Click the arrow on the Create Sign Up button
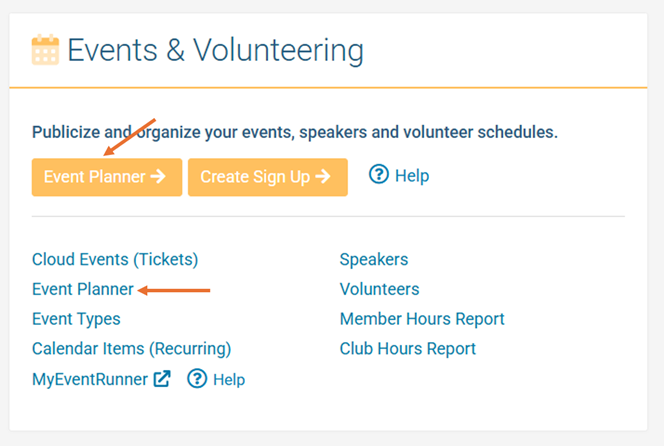The width and height of the screenshot is (664, 446). click(x=322, y=177)
